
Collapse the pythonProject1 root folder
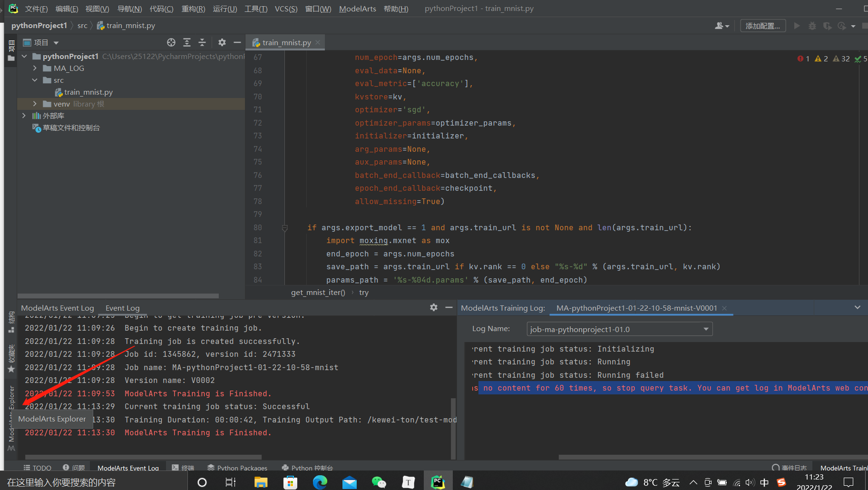(24, 56)
